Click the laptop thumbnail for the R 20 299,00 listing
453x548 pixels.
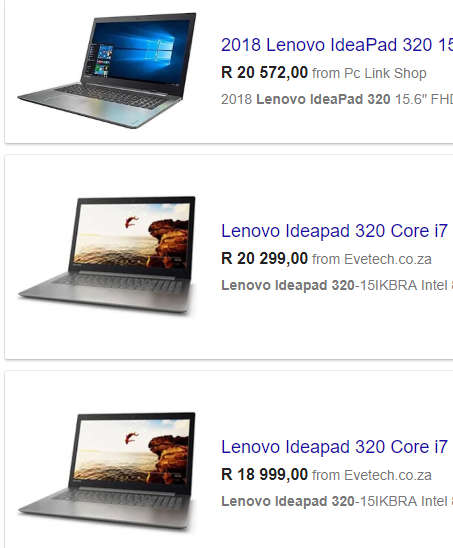(x=107, y=255)
